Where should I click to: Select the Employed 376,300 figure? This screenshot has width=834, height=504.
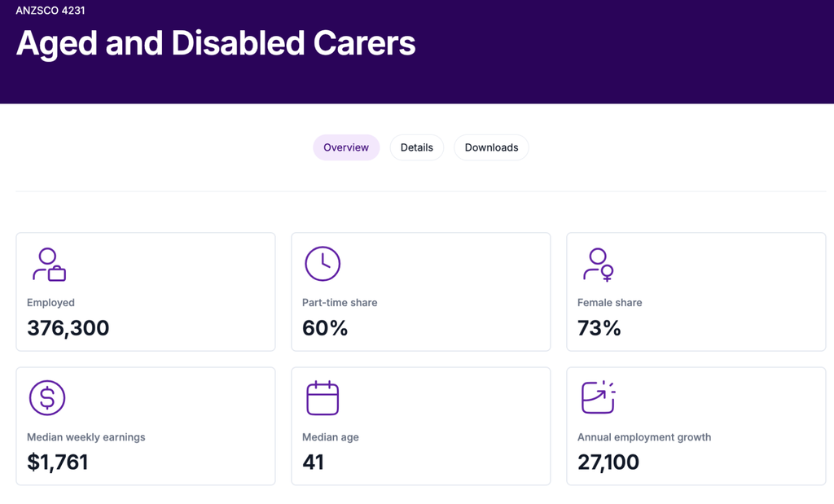coord(68,328)
